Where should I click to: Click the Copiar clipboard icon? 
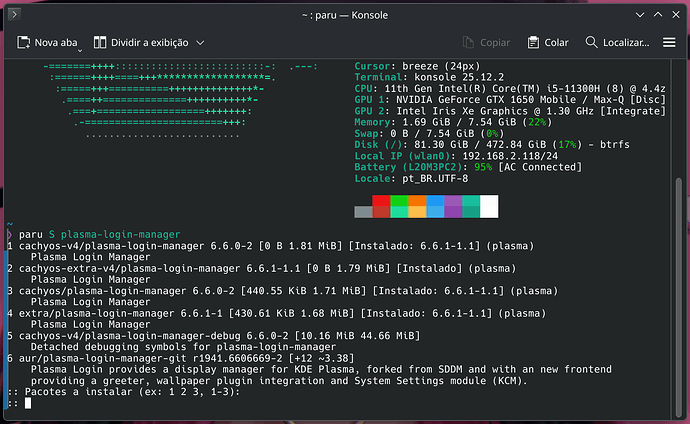pos(468,43)
